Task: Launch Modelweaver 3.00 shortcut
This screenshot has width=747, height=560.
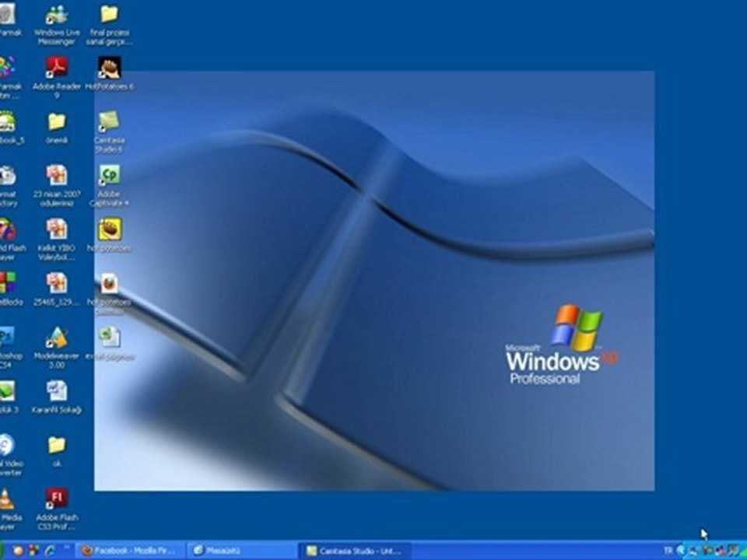Action: point(57,348)
